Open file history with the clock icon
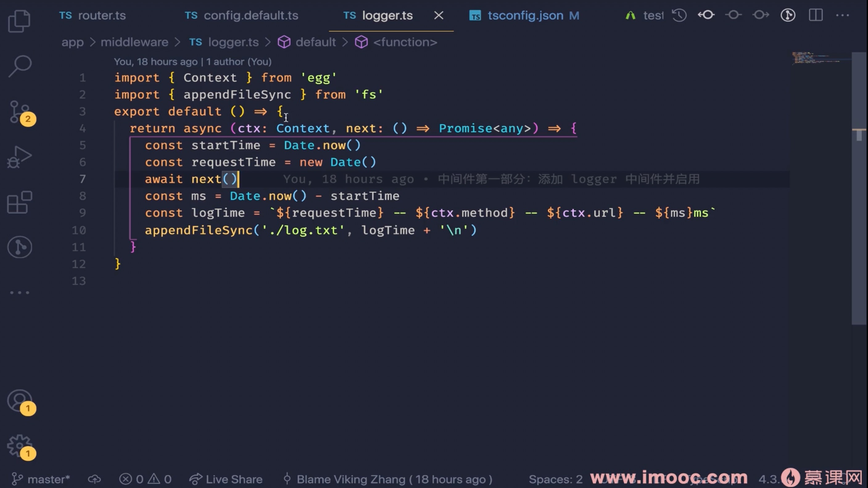 coord(679,15)
